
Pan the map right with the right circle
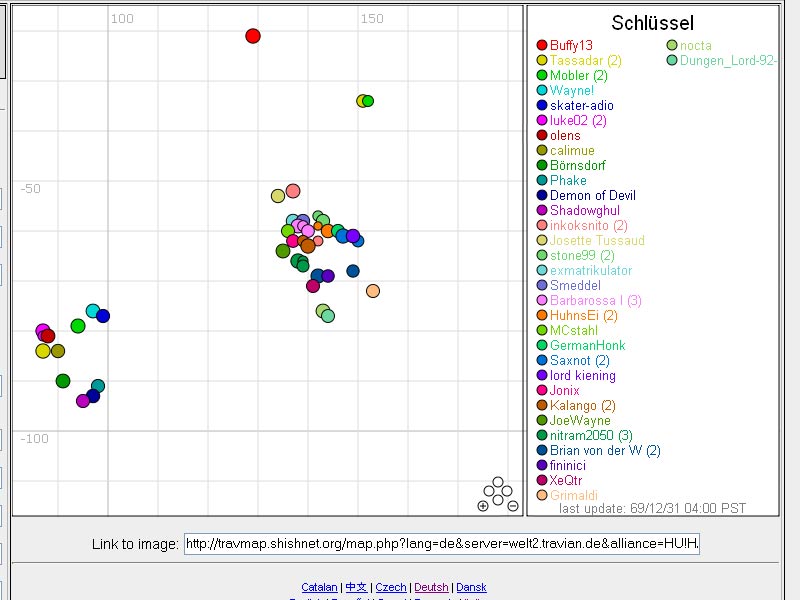point(506,491)
